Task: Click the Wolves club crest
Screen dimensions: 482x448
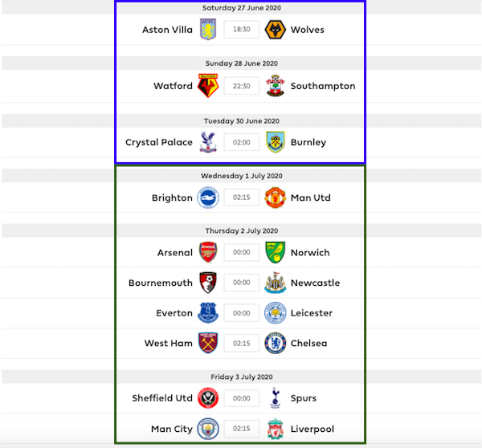Action: point(275,30)
